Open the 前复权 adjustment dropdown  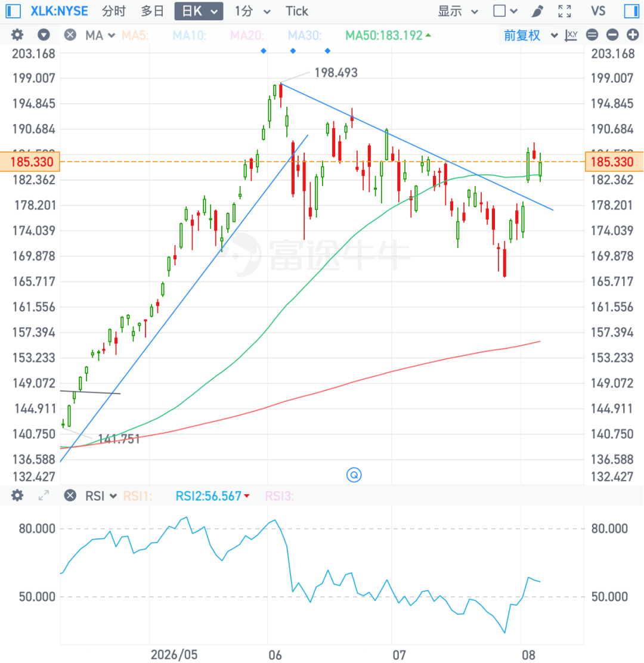click(x=531, y=36)
